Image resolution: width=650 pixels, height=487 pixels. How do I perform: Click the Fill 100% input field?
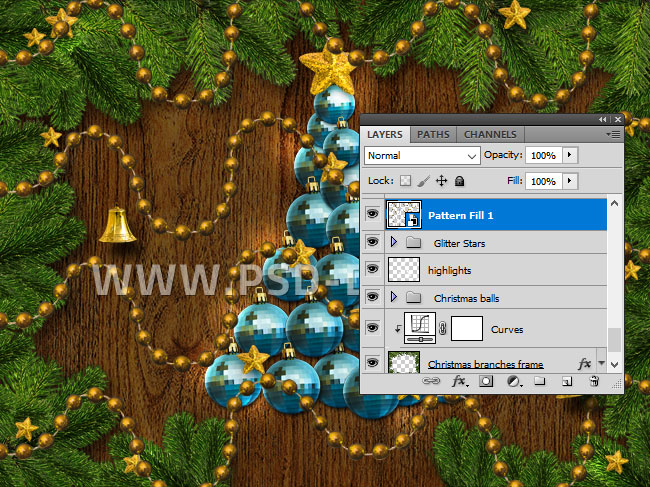point(543,182)
